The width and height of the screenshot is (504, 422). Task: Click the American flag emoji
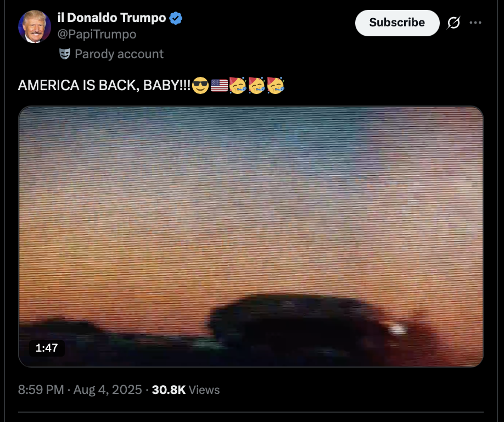click(219, 86)
